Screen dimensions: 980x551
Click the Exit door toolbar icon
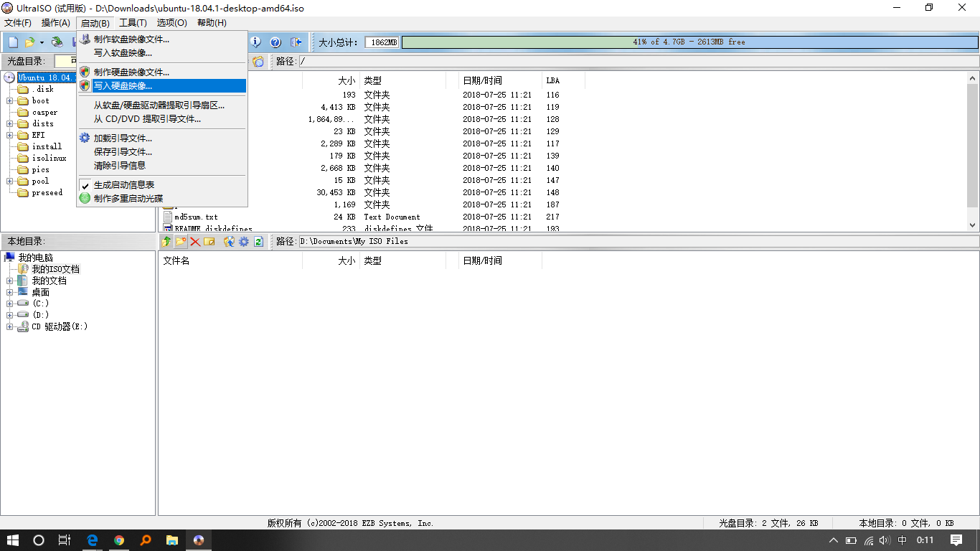click(x=296, y=42)
